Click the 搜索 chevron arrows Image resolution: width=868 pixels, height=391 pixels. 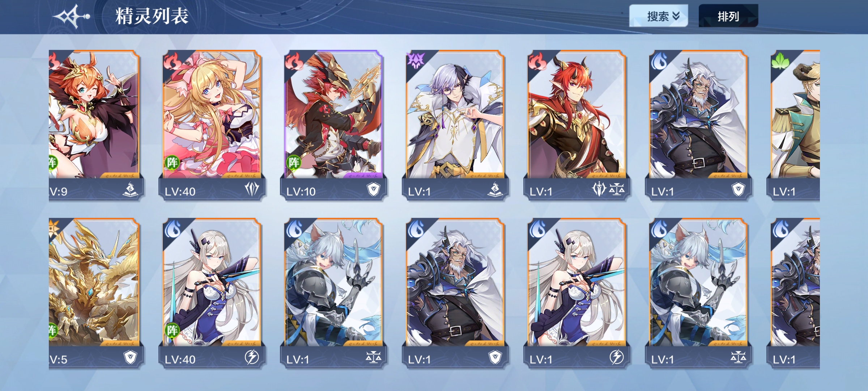[676, 16]
